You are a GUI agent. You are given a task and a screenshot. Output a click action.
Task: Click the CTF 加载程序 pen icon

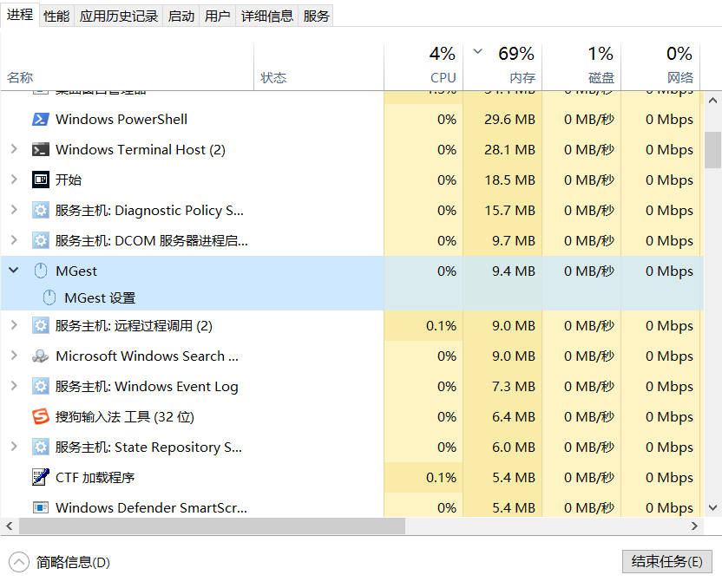tap(41, 477)
